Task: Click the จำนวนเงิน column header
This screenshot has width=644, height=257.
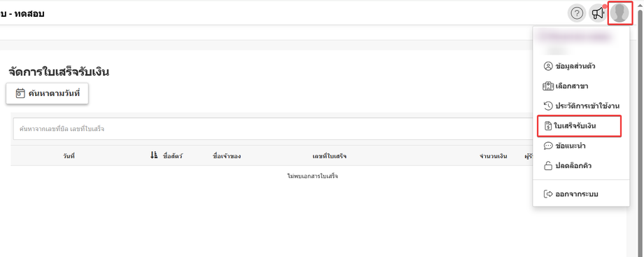Action: pos(493,156)
